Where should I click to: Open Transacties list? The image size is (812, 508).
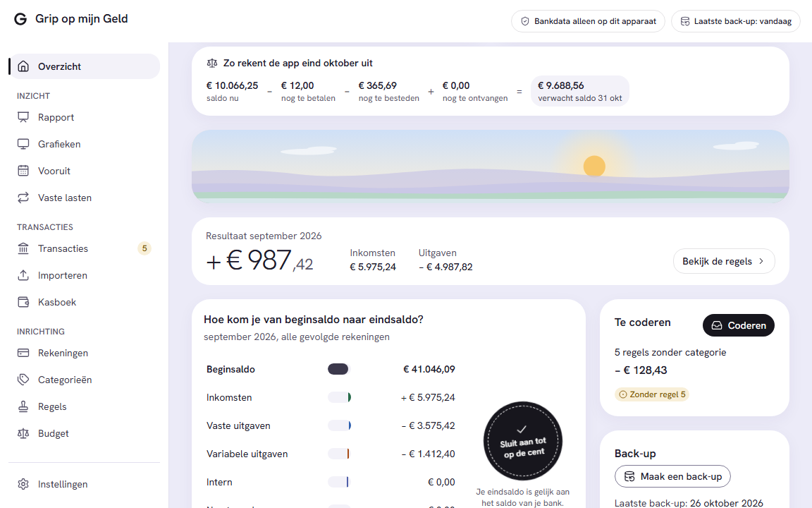coord(85,248)
